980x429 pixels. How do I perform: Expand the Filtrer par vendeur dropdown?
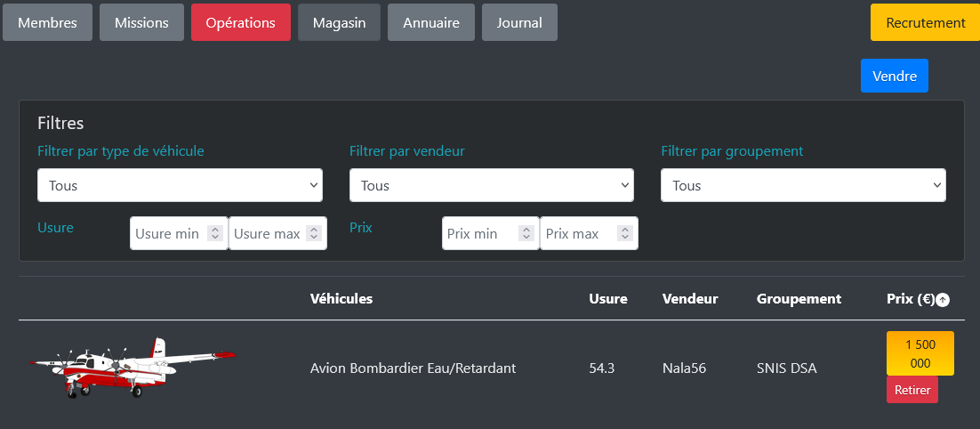pos(491,185)
